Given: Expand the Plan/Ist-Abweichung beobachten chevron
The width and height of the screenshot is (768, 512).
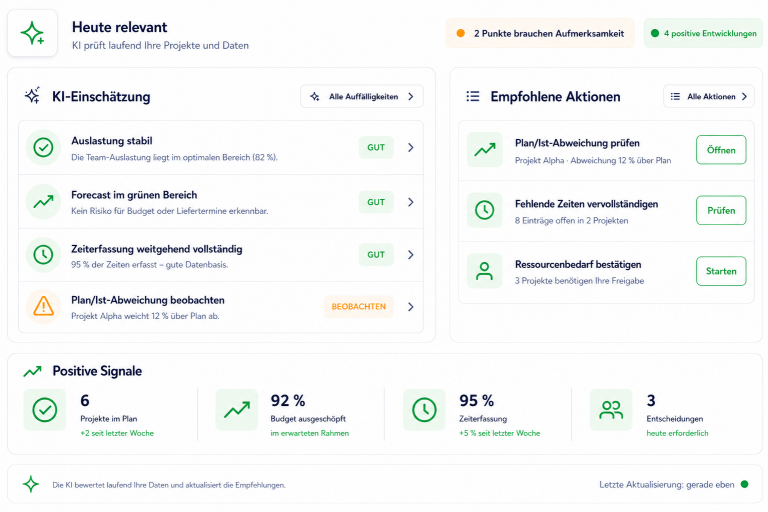Looking at the screenshot, I should click(410, 307).
